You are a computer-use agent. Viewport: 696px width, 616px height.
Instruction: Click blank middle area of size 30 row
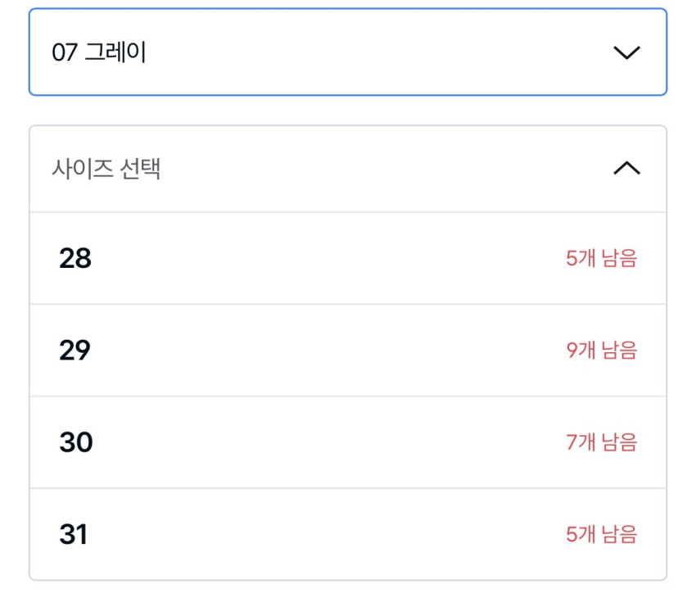(x=328, y=443)
